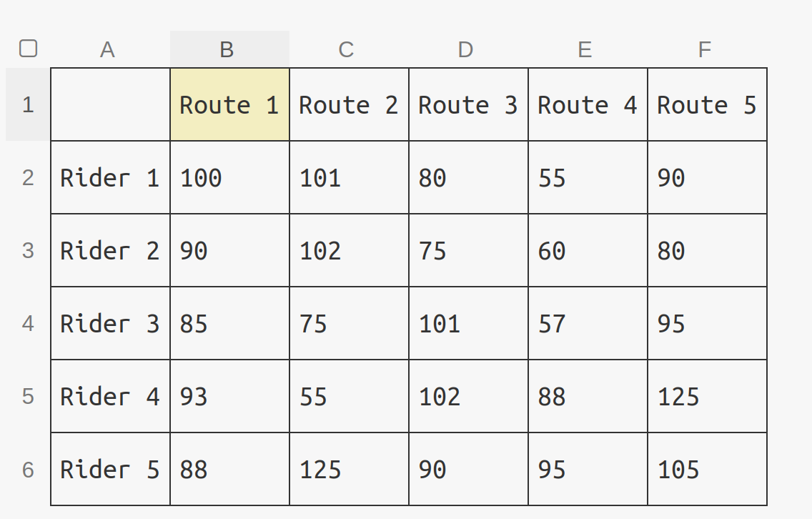Select column D header
This screenshot has width=812, height=519.
[468, 49]
